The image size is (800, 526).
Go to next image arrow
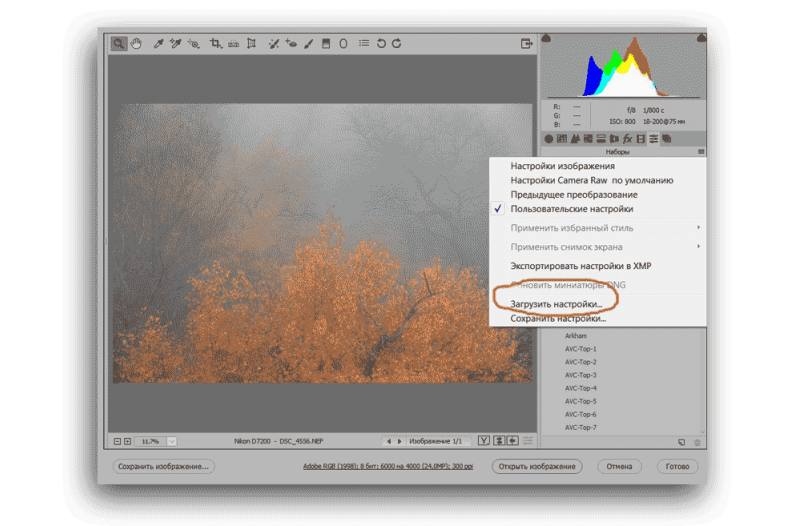(399, 441)
